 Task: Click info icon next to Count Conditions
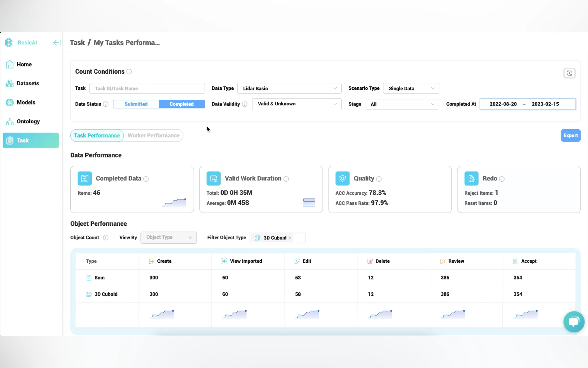tap(129, 72)
